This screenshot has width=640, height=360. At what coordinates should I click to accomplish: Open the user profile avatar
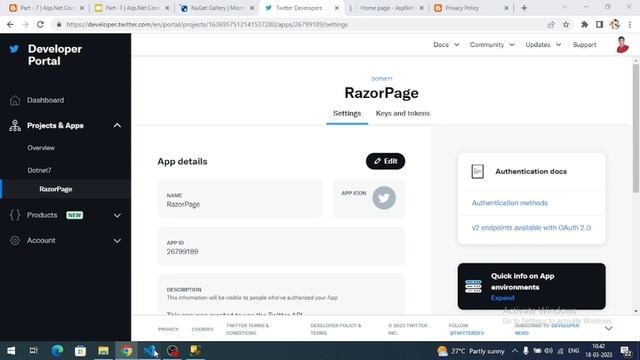[x=622, y=44]
